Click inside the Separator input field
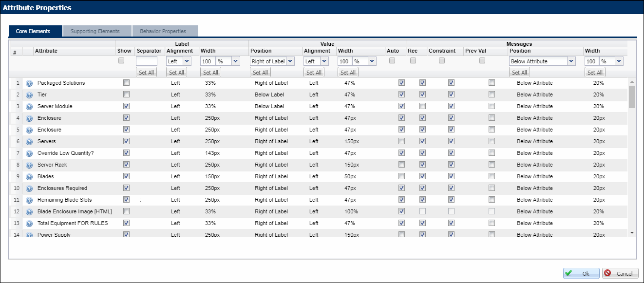644x283 pixels. [x=148, y=61]
